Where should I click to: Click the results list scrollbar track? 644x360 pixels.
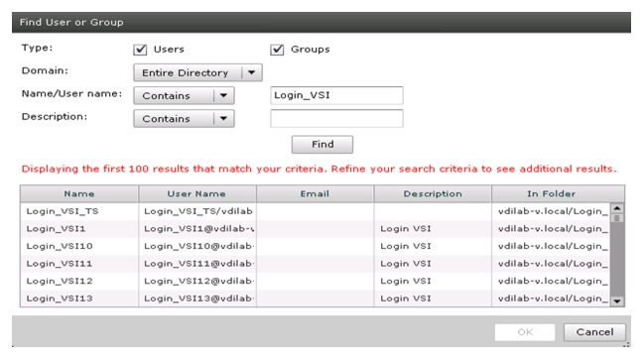point(617,259)
